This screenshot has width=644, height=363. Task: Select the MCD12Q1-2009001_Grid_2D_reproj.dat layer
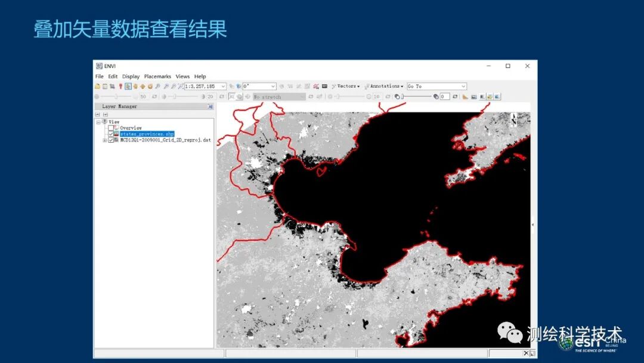click(166, 140)
